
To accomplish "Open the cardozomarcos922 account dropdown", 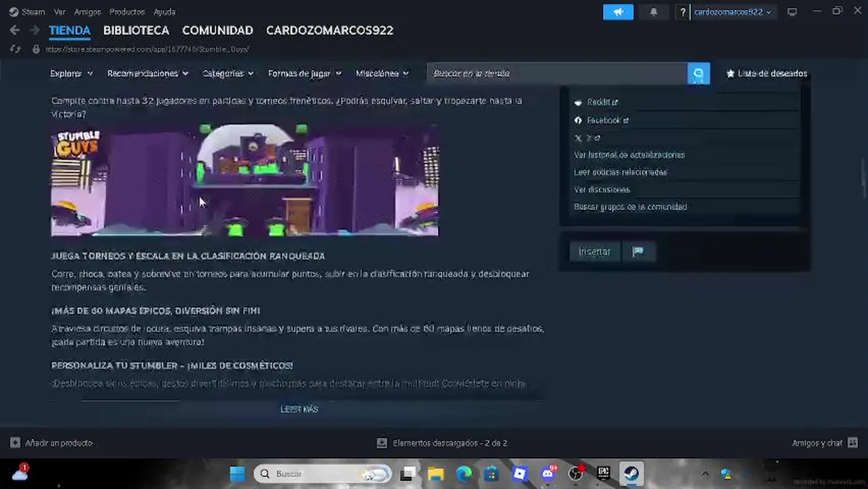I will 732,12.
